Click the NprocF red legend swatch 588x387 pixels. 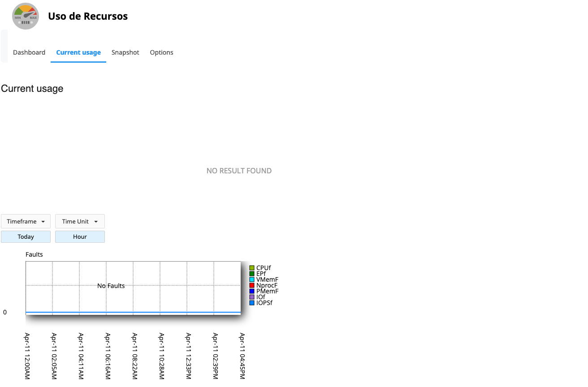point(252,285)
